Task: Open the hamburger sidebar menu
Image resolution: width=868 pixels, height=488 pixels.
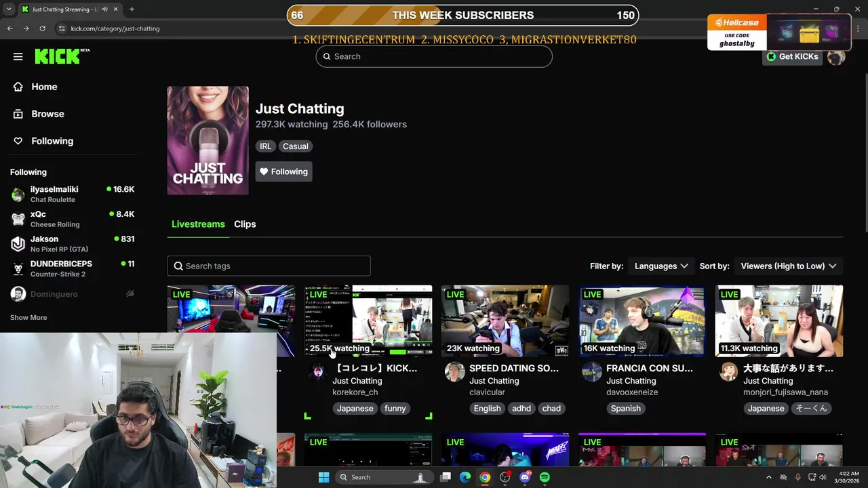Action: [x=18, y=57]
